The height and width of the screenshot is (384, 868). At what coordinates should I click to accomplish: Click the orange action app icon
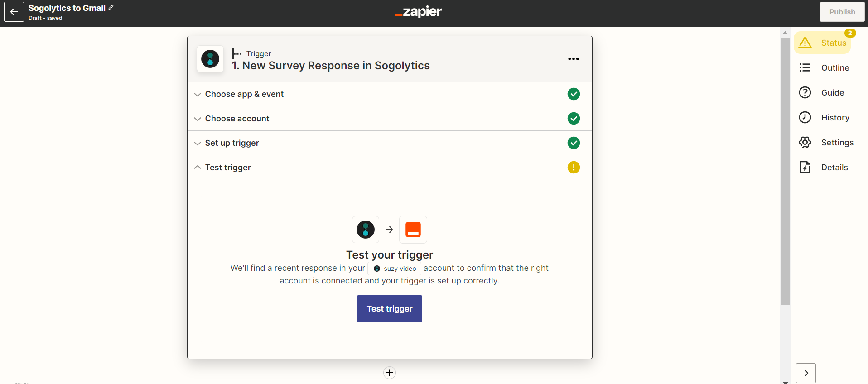[x=413, y=230]
